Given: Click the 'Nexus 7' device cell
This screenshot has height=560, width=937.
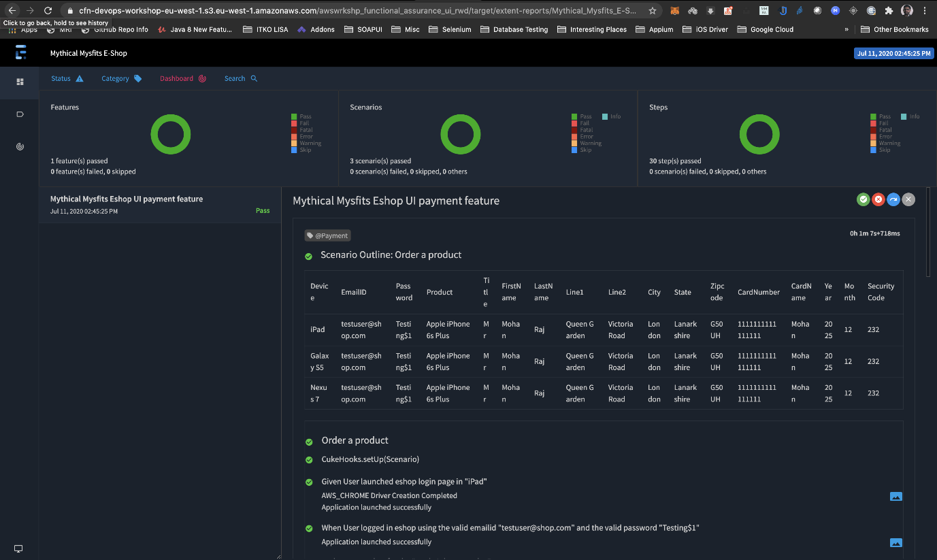Looking at the screenshot, I should [320, 393].
